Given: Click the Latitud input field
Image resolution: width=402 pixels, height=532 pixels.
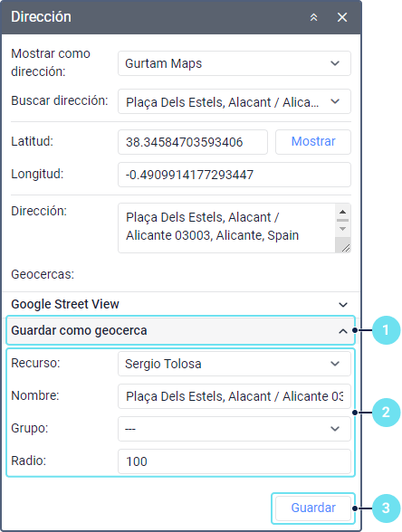Looking at the screenshot, I should (193, 142).
